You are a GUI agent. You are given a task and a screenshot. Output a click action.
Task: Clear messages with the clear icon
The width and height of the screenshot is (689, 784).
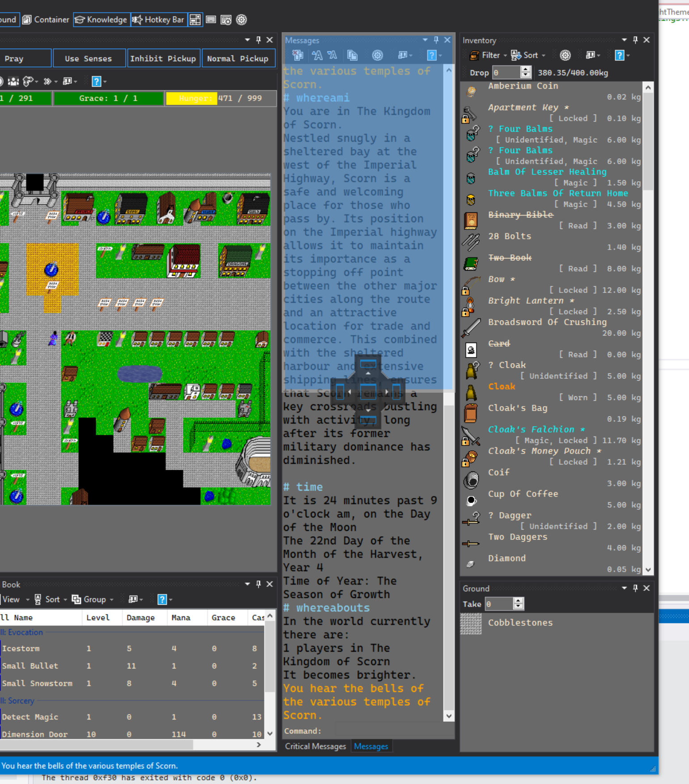click(298, 55)
